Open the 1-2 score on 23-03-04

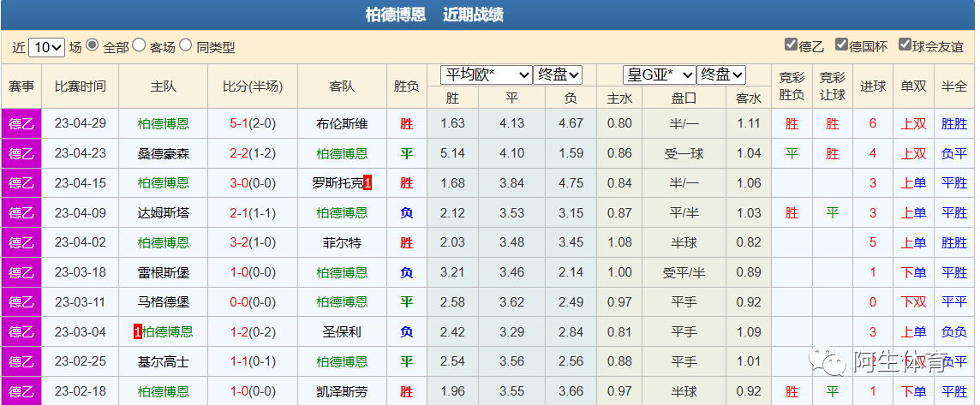239,332
